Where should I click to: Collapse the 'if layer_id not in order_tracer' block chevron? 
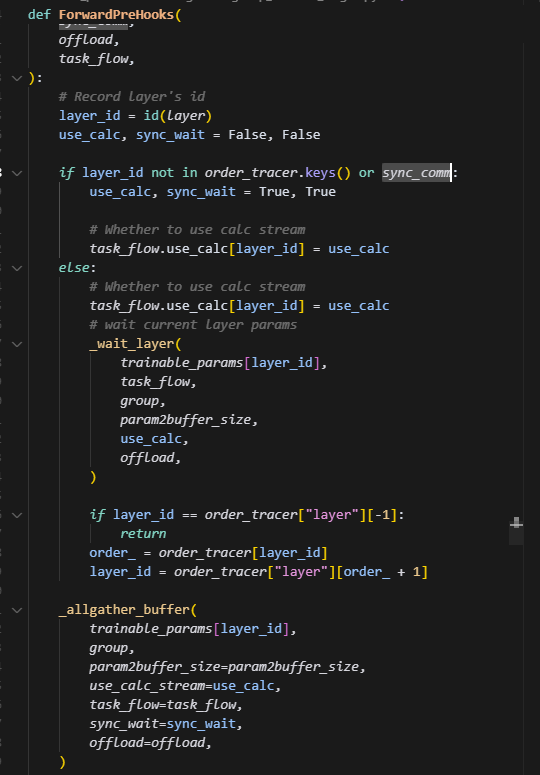17,173
